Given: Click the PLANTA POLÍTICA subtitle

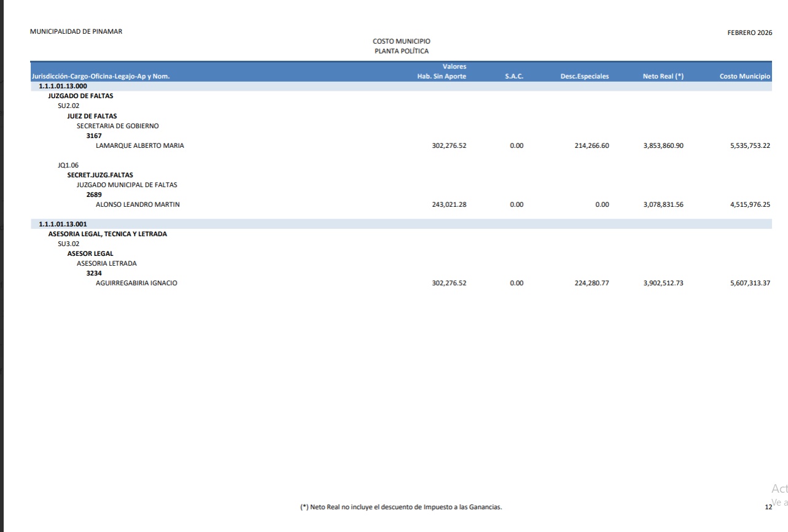Looking at the screenshot, I should (x=401, y=51).
